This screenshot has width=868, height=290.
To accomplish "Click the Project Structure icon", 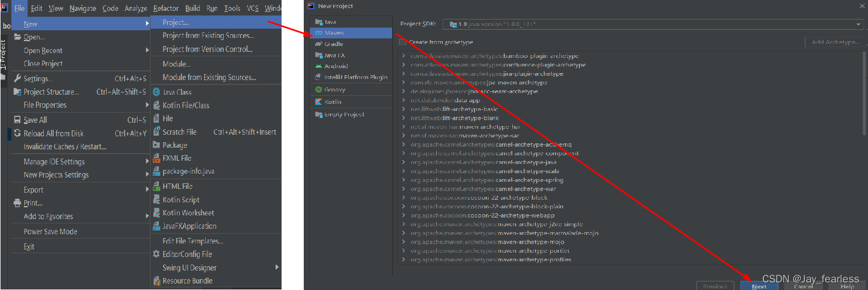I will tap(17, 92).
